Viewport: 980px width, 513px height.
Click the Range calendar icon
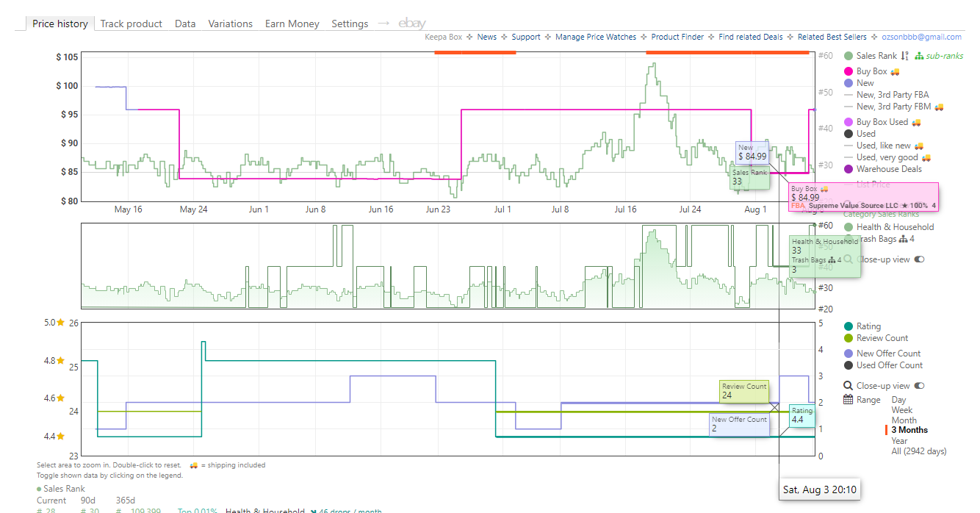point(849,400)
